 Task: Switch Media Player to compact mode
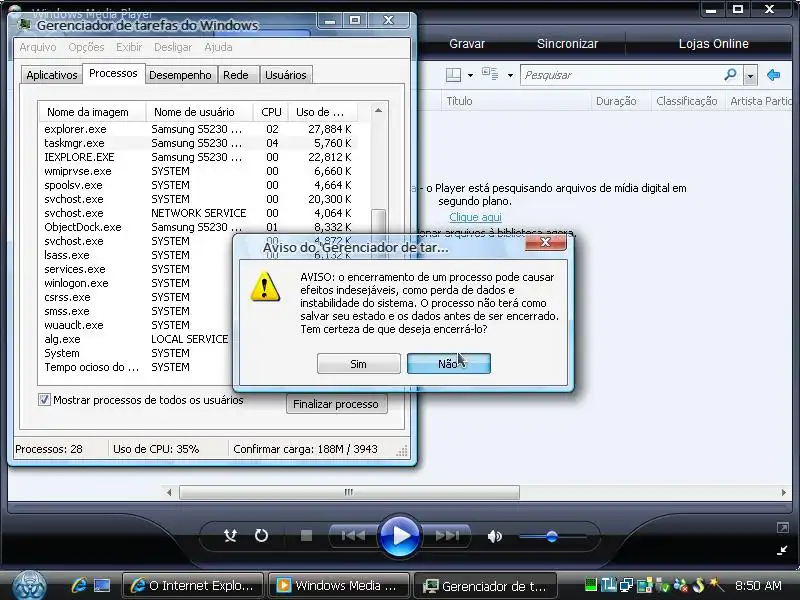(782, 550)
